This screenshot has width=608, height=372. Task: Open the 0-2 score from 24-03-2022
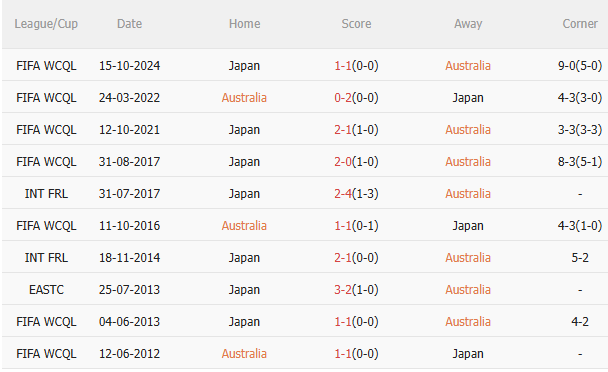pyautogui.click(x=343, y=98)
